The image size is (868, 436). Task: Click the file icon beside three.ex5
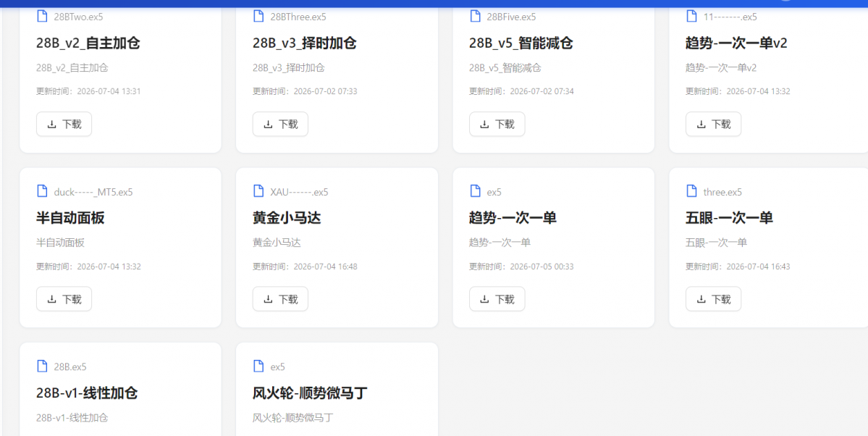point(691,191)
